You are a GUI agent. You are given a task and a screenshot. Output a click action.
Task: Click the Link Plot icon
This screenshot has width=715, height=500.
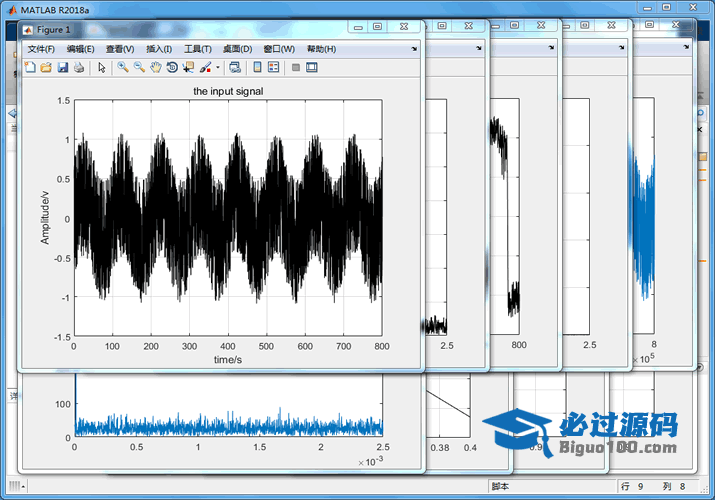tap(235, 67)
